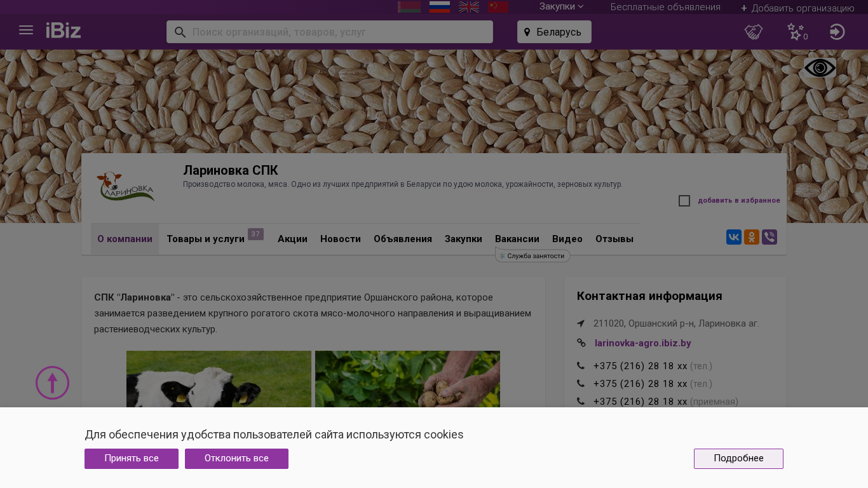
Task: Share on Odnoklassniki
Action: (752, 237)
